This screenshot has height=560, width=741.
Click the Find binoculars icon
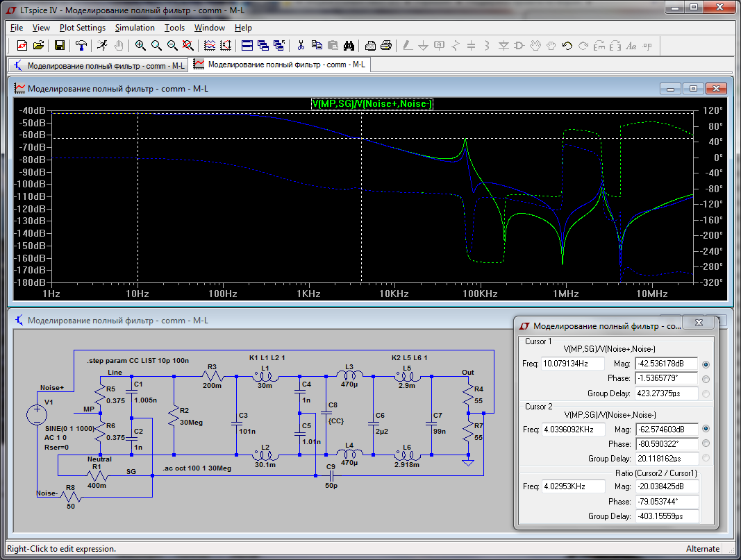pos(349,46)
